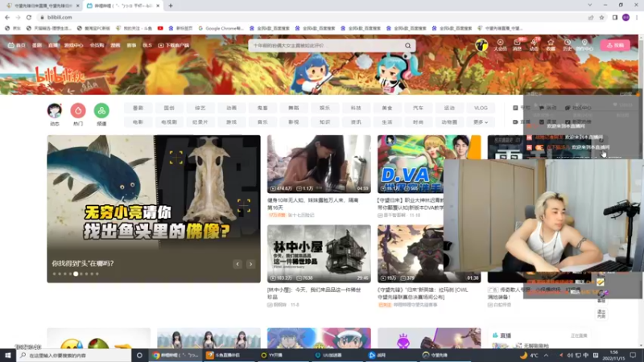The width and height of the screenshot is (644, 362).
Task: Select the 舞蹈 category tag
Action: point(294,108)
